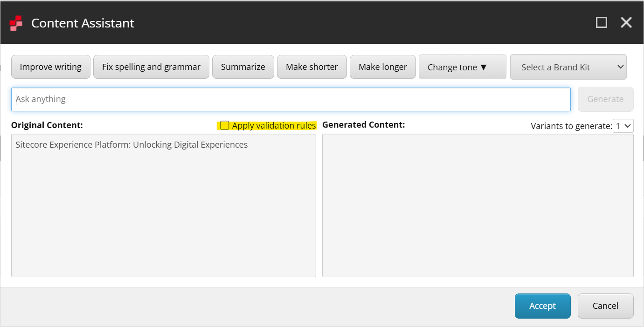Enable the Apply validation rules checkbox
The width and height of the screenshot is (644, 327).
click(x=225, y=125)
